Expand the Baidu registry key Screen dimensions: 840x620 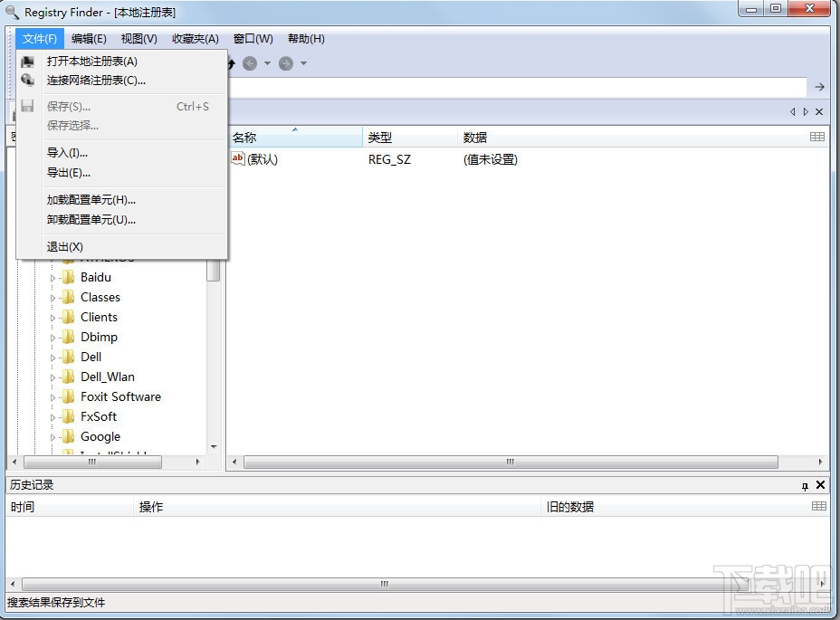coord(52,277)
